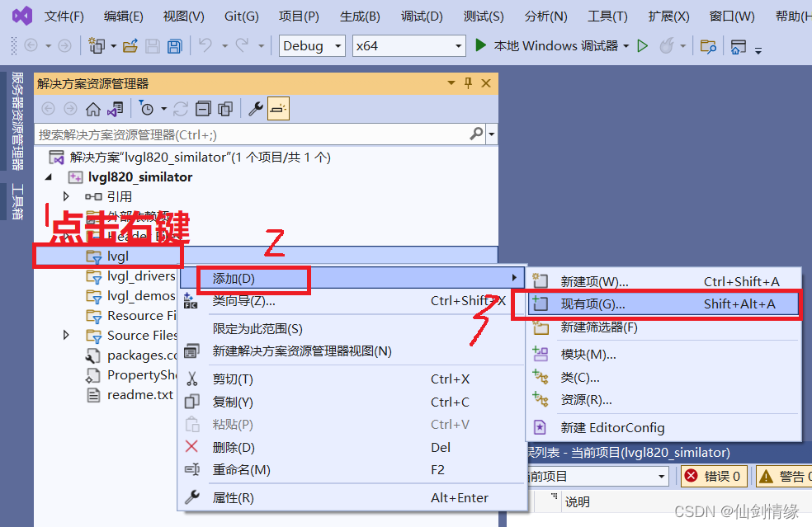The width and height of the screenshot is (812, 527).
Task: Expand the 引用 references node
Action: pyautogui.click(x=66, y=197)
